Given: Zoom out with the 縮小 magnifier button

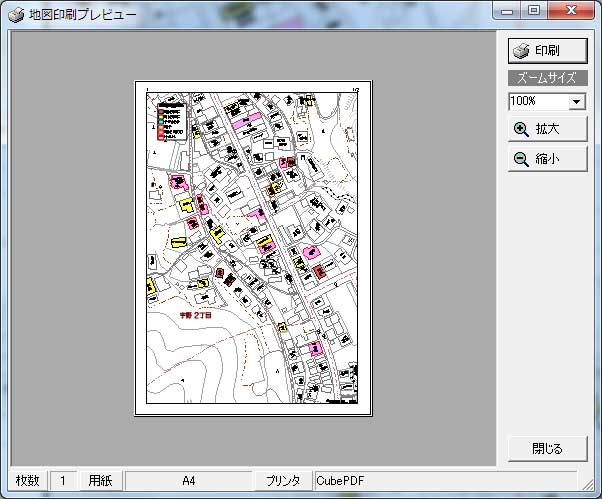Looking at the screenshot, I should [547, 159].
